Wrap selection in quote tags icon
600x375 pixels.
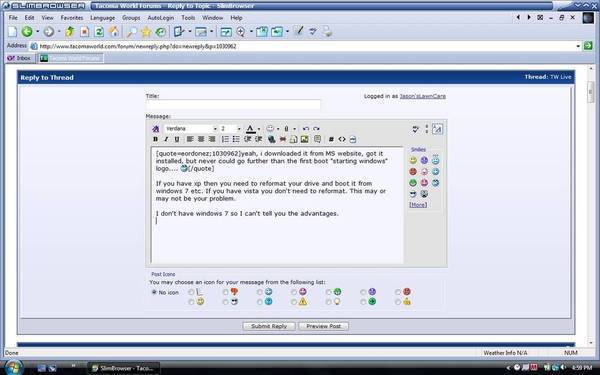point(317,139)
